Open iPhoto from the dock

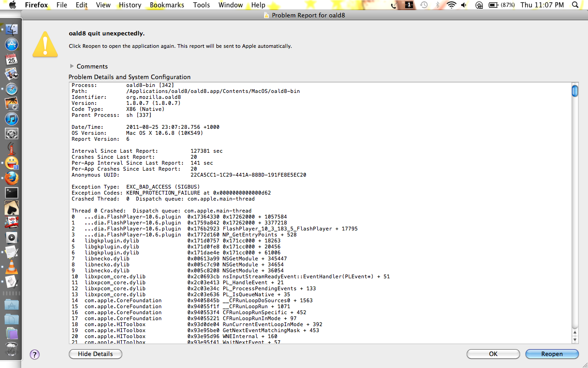click(11, 104)
